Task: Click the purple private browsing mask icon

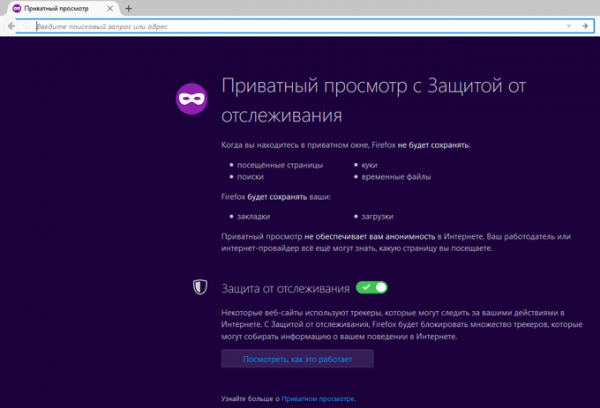Action: 191,99
